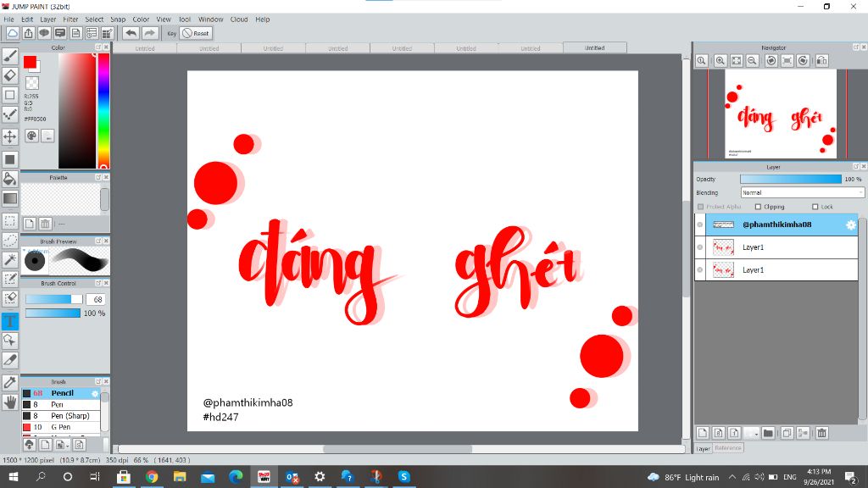Enable the Clipping checkbox
This screenshot has height=488, width=868.
coord(759,207)
